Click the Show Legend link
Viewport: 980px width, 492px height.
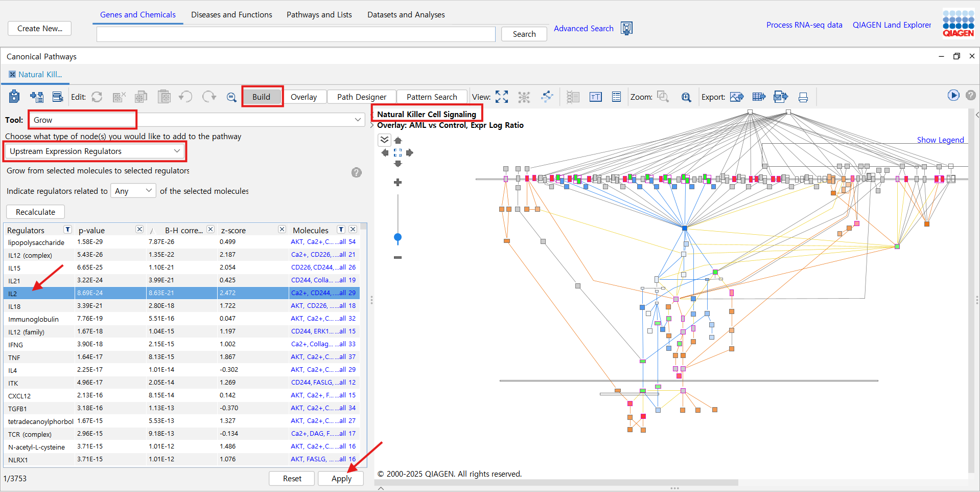[x=940, y=140]
